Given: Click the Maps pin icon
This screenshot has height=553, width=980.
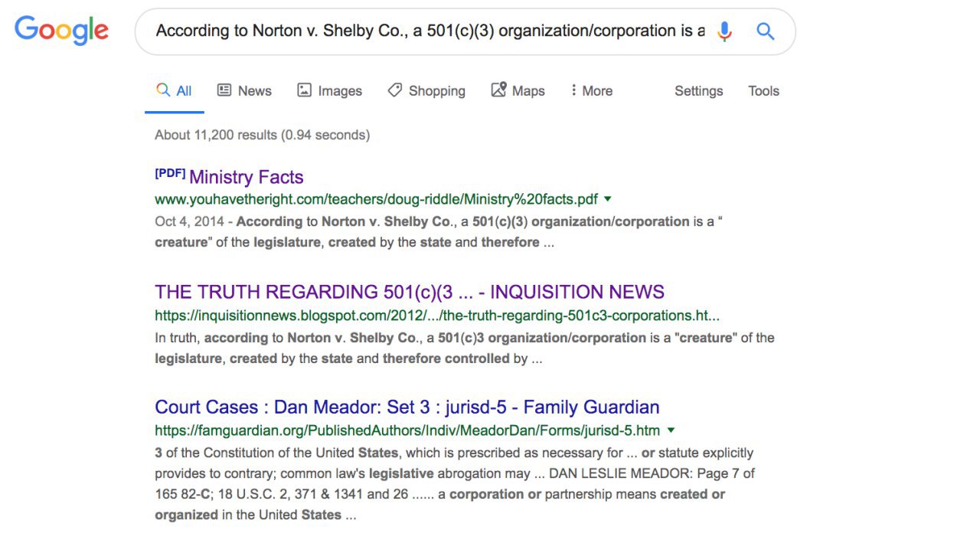Looking at the screenshot, I should pyautogui.click(x=498, y=90).
